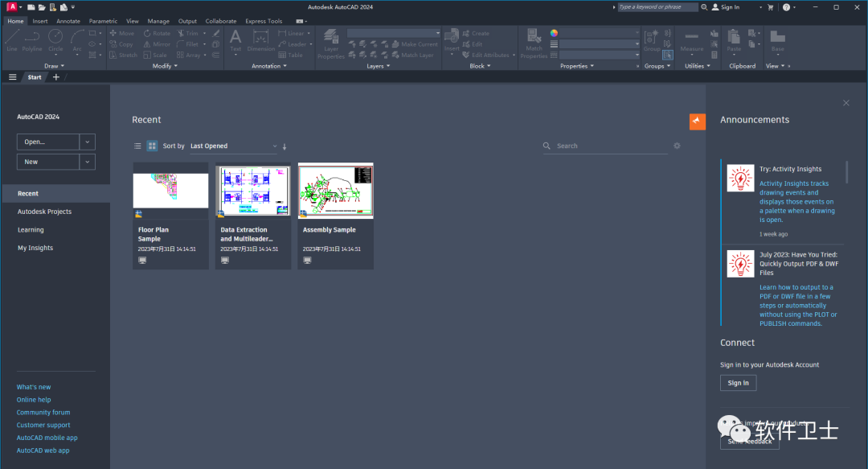Open the Autodesk App Store cart icon

tap(770, 7)
